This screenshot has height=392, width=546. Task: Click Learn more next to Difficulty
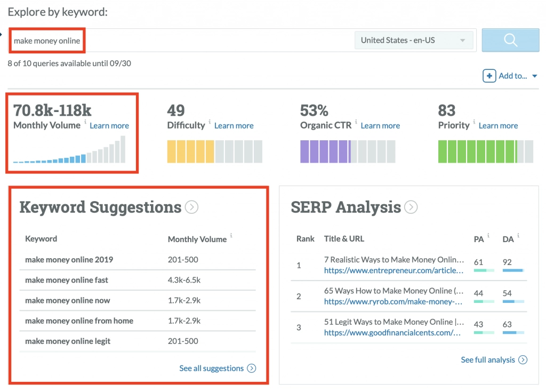coord(234,126)
